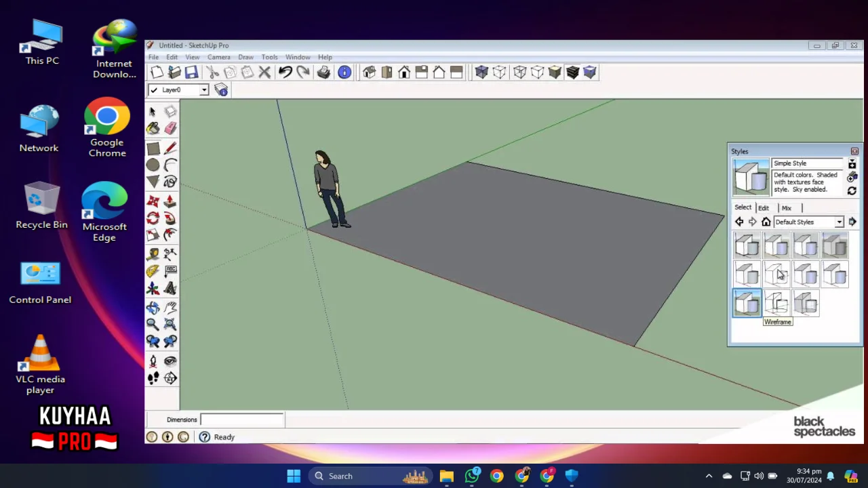The image size is (868, 488).
Task: Select the Pan hand tool
Action: click(170, 308)
